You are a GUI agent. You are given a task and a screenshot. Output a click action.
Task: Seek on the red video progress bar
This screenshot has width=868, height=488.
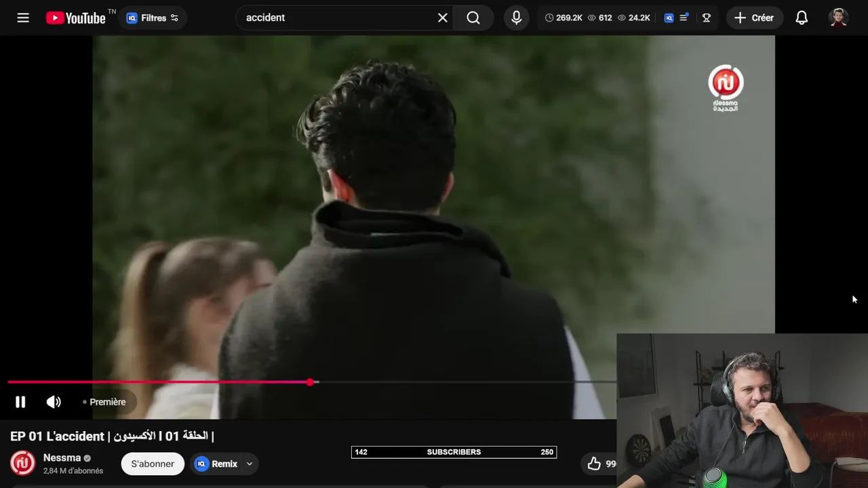[x=312, y=382]
